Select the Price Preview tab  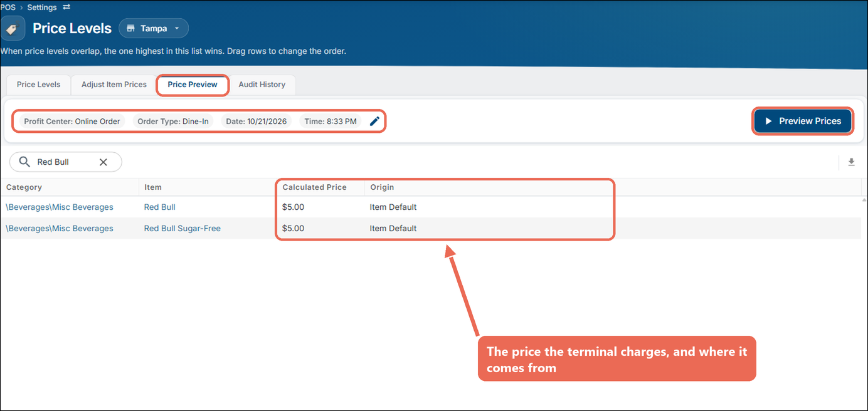(193, 85)
